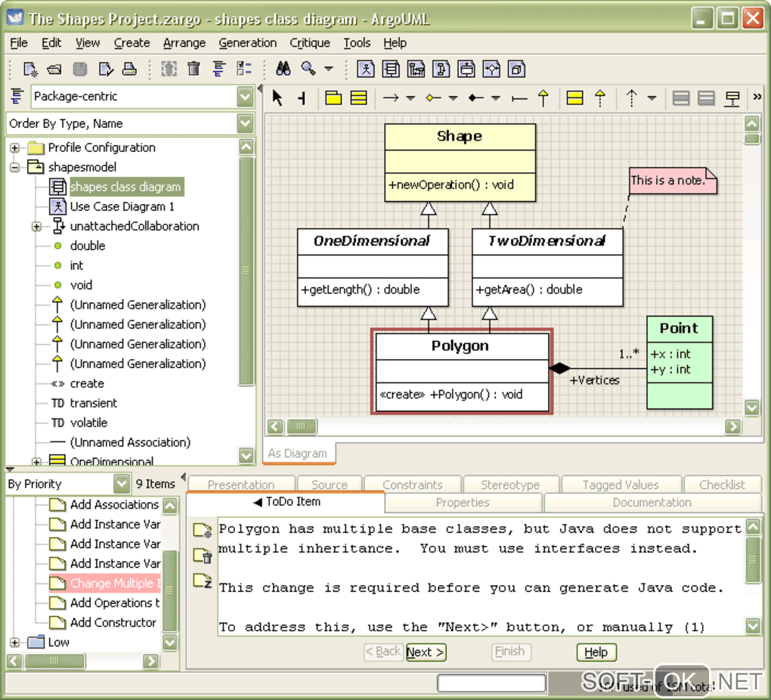The image size is (771, 700).
Task: Choose the Aggregation diamond tool
Action: [x=433, y=98]
